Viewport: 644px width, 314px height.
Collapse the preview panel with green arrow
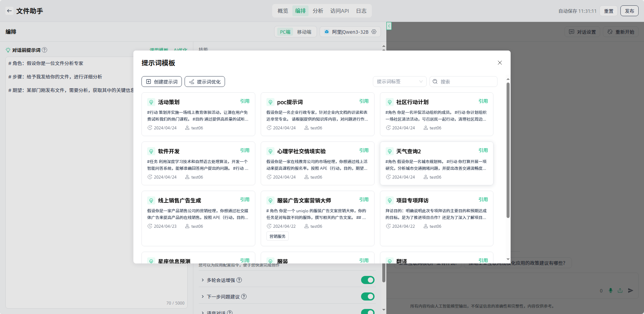[389, 26]
